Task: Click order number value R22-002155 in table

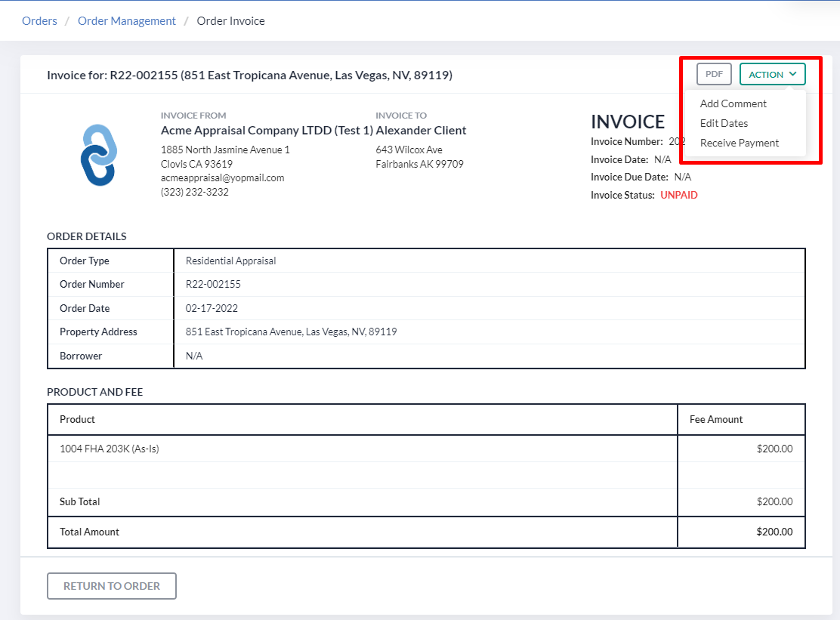Action: (x=213, y=284)
